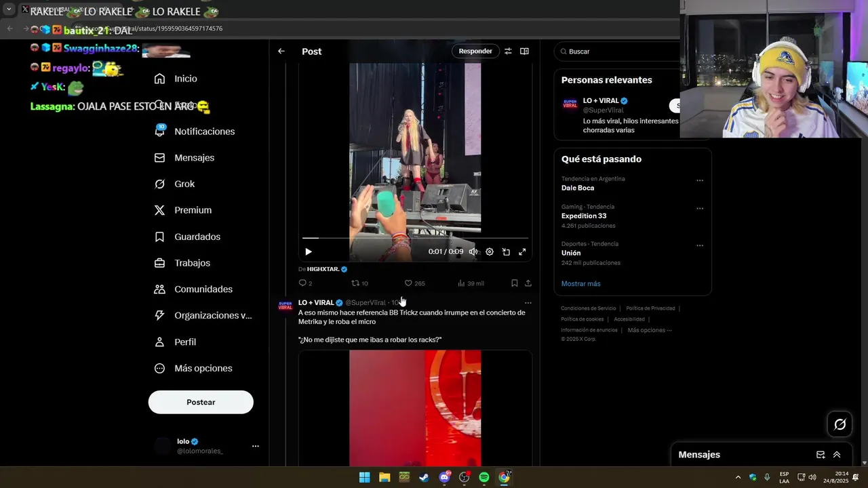
Task: View post analytics showing 39 mil
Action: (471, 283)
